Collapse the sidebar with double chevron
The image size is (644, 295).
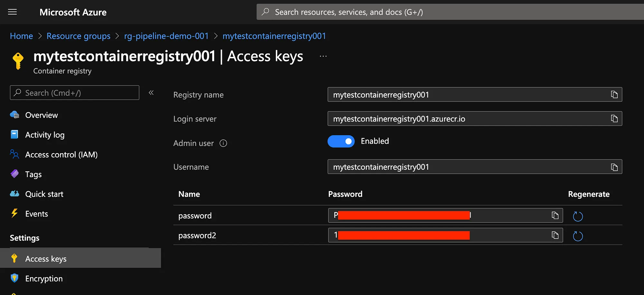point(151,93)
